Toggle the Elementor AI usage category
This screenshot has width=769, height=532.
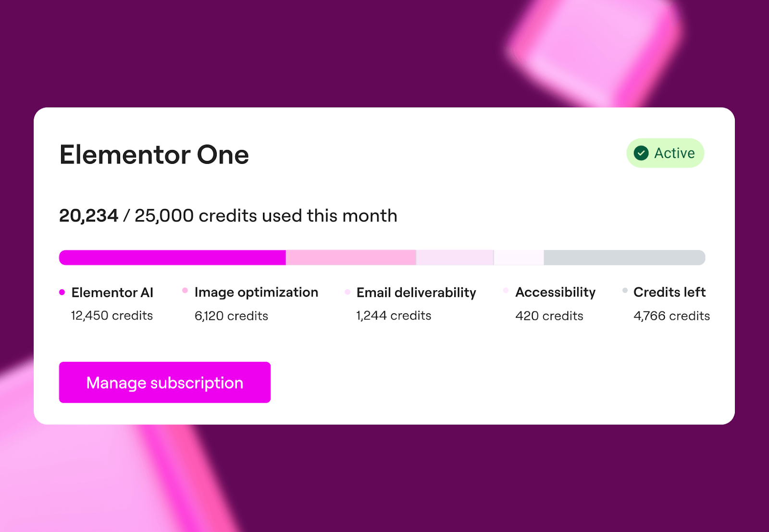click(112, 292)
